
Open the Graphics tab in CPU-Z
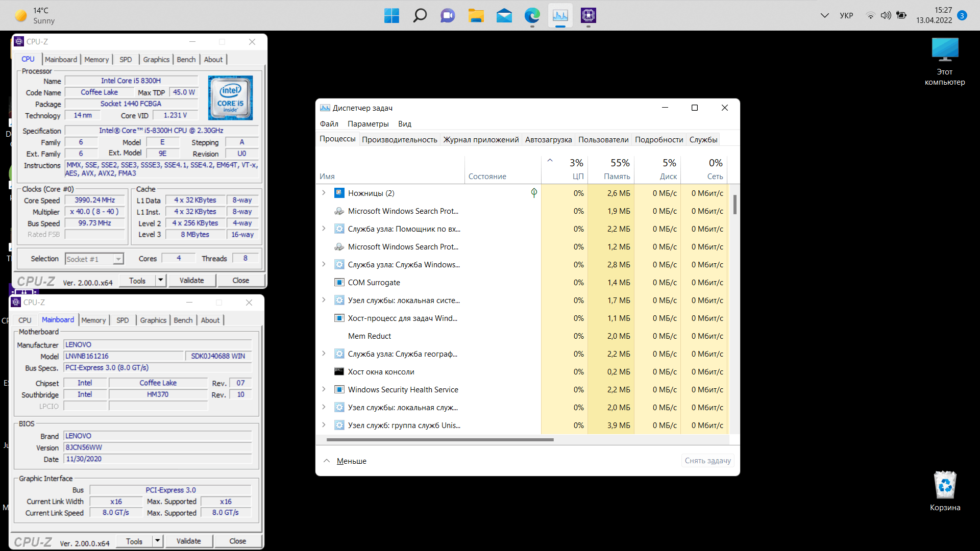point(156,59)
